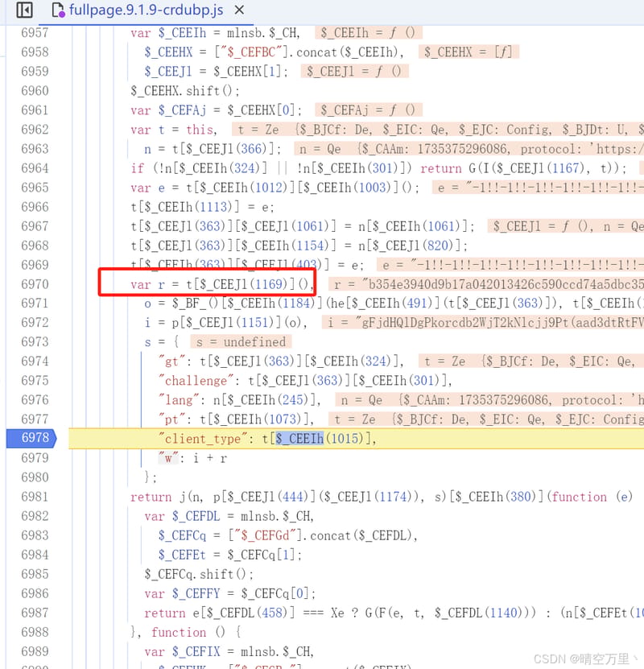The height and width of the screenshot is (669, 644).
Task: Click the "function" keyword on line 6988
Action: click(178, 632)
